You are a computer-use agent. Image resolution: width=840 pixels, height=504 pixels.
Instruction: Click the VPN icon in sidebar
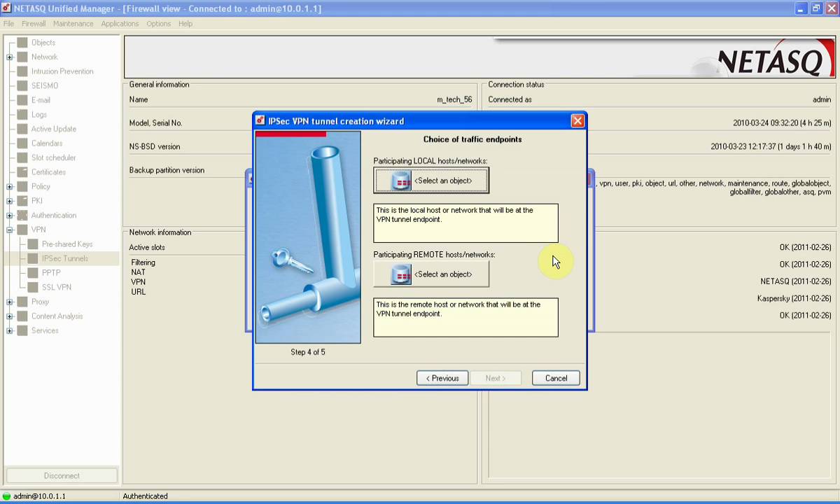(x=22, y=230)
